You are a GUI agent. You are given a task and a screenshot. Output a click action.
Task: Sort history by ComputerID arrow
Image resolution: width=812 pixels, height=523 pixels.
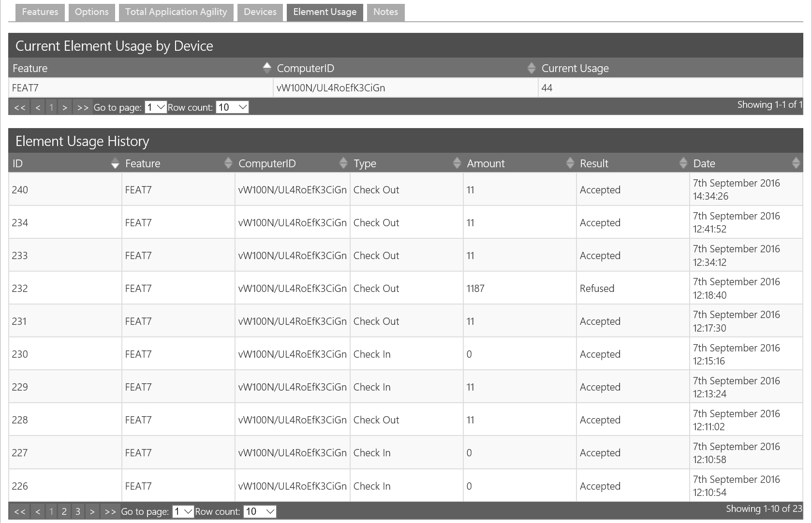click(343, 163)
